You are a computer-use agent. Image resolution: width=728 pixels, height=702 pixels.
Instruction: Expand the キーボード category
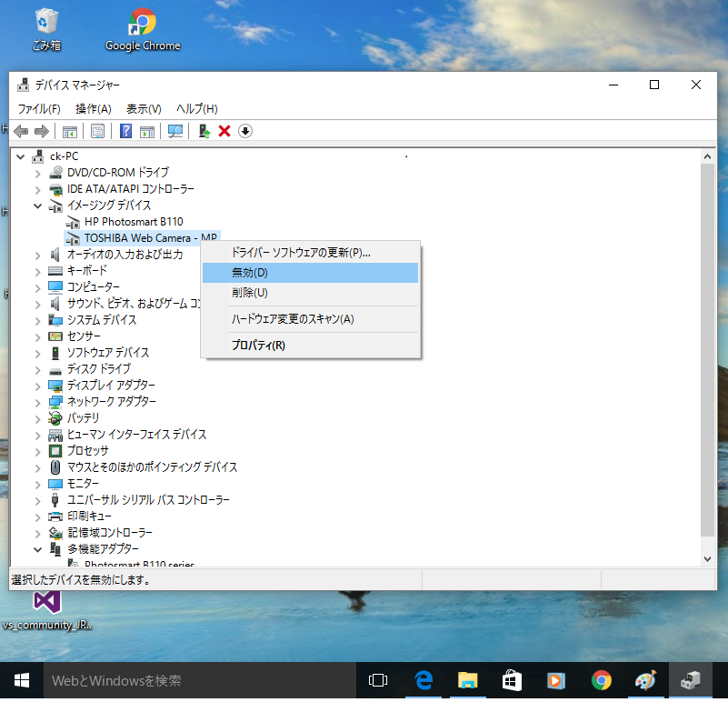[x=37, y=271]
